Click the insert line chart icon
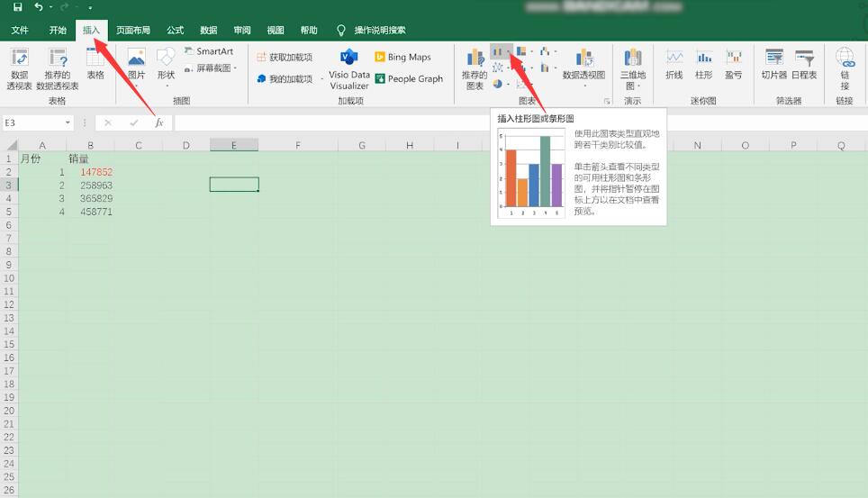Screen dimensions: 868x498 pos(498,68)
